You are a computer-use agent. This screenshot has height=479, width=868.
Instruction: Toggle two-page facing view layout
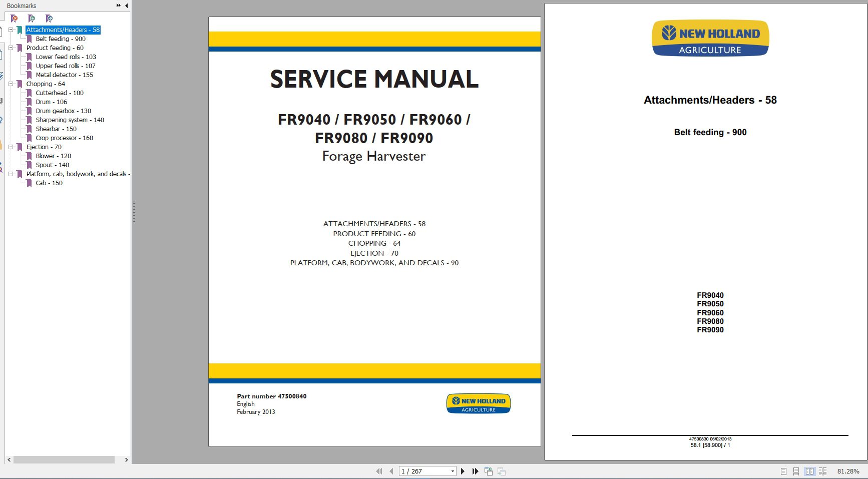pyautogui.click(x=809, y=471)
